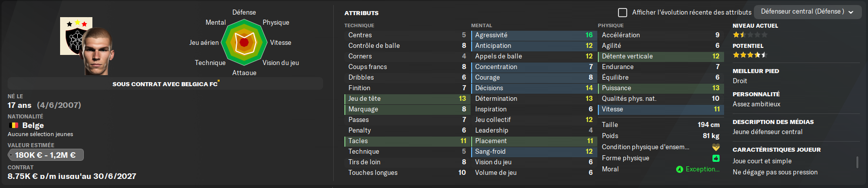Click the Belgian flag icon
868x188 pixels.
14,126
